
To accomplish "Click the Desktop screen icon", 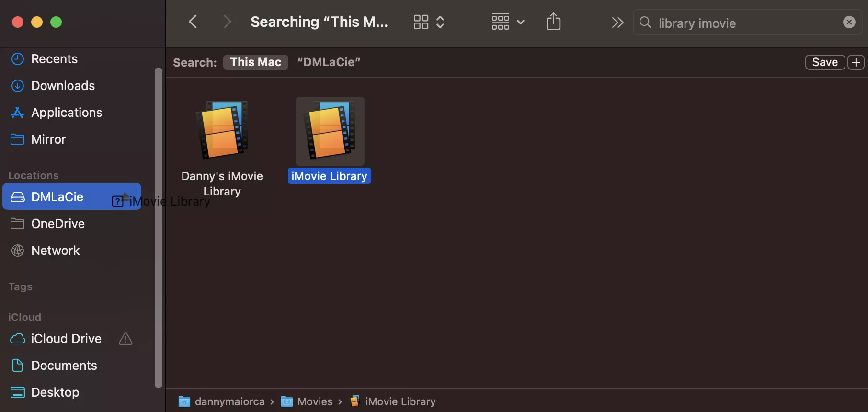I will tap(18, 392).
